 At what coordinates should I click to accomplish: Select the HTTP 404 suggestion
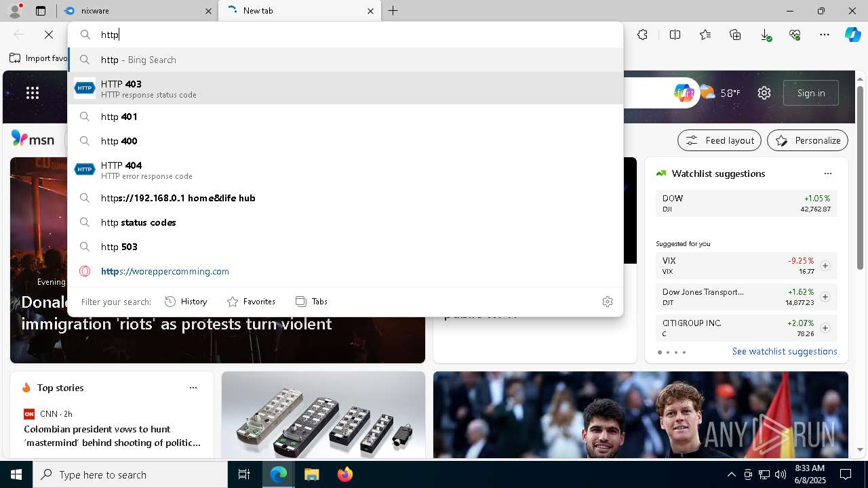[x=346, y=169]
